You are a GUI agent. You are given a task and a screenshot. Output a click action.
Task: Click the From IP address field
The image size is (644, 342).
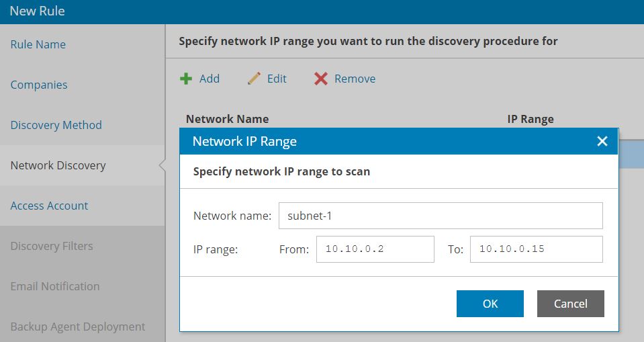click(375, 249)
